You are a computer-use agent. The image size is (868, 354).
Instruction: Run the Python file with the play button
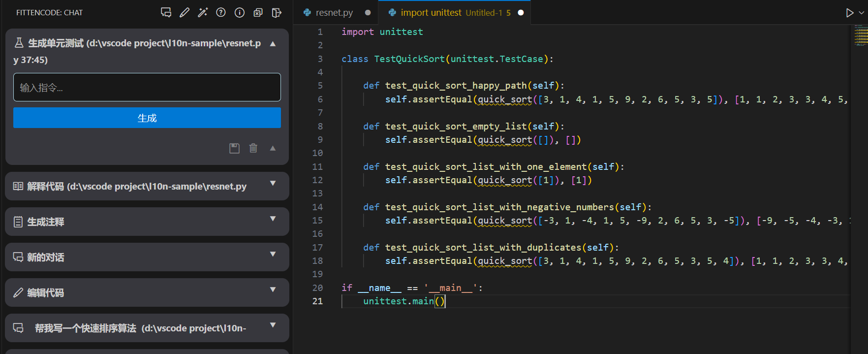(x=849, y=13)
